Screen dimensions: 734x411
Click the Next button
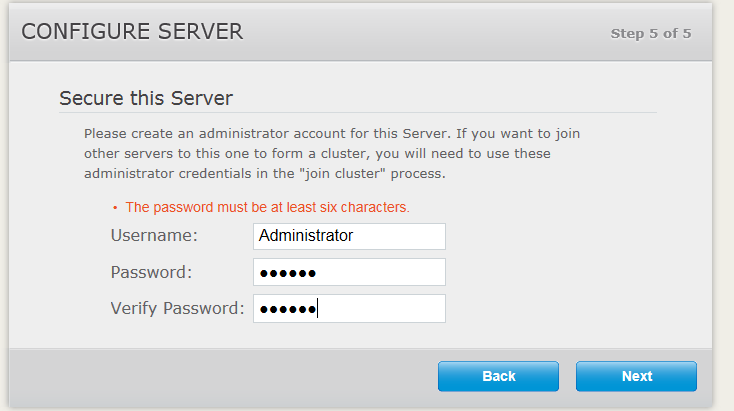pos(636,376)
